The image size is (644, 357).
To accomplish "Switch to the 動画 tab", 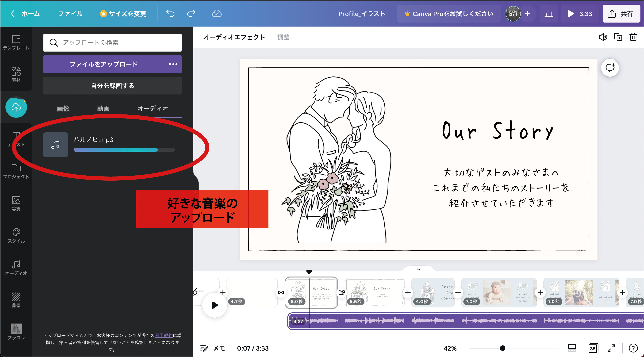I will (103, 108).
